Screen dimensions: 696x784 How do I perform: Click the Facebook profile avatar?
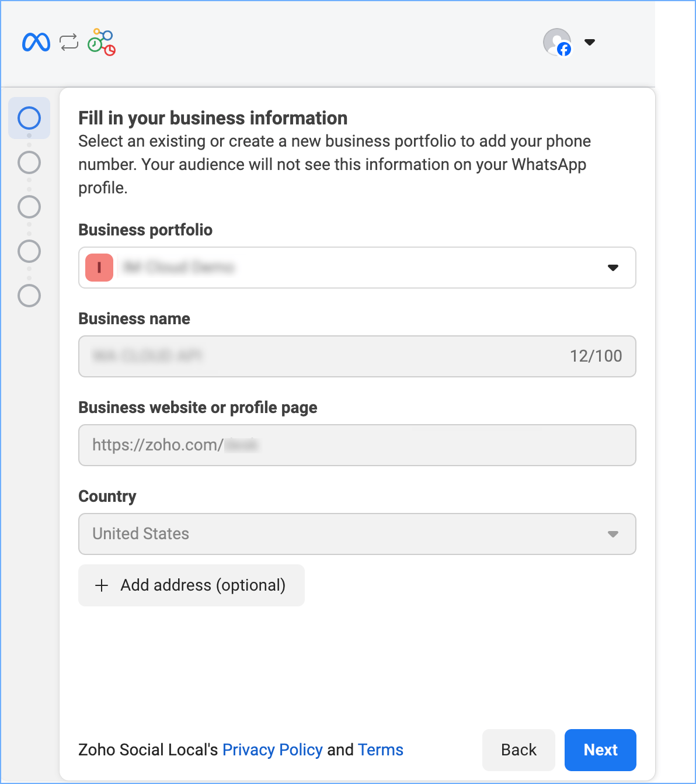pos(558,42)
